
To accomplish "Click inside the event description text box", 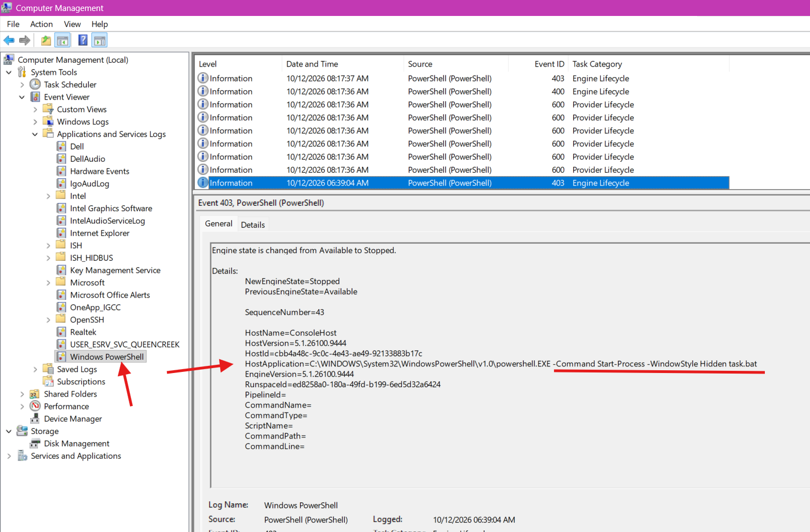I will [x=510, y=365].
